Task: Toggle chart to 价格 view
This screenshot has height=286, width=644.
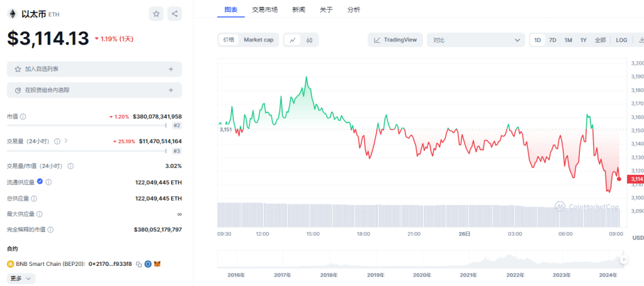Action: coord(228,40)
